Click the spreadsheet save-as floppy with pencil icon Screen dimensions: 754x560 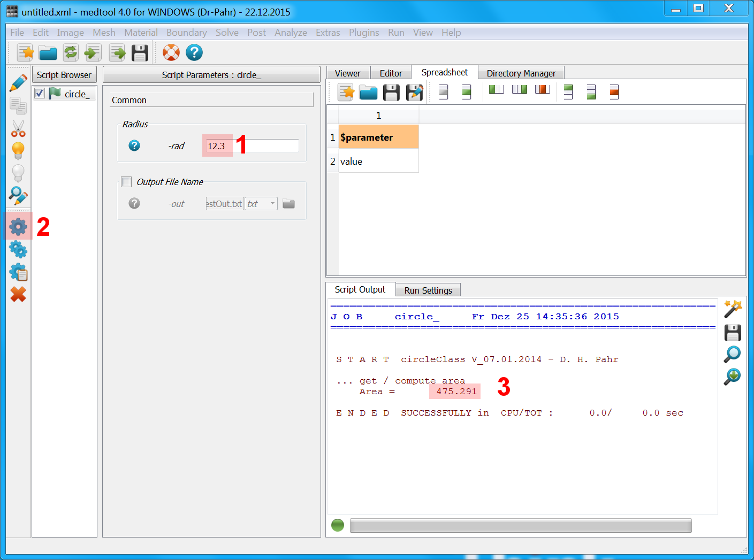pyautogui.click(x=415, y=93)
